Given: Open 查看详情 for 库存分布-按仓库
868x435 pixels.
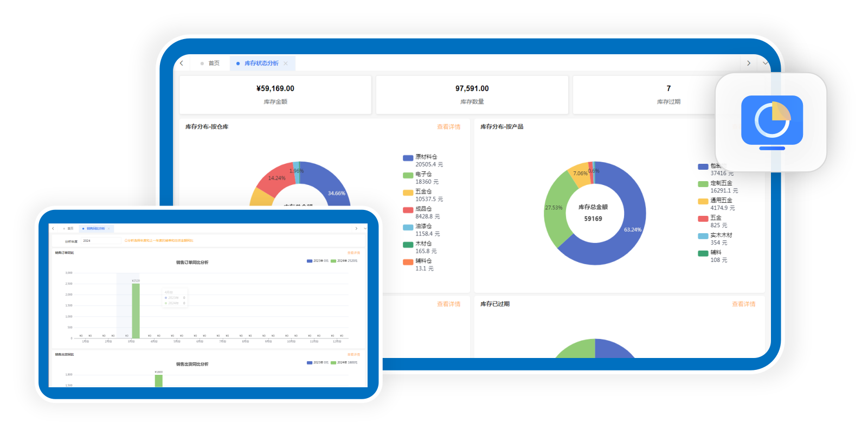Looking at the screenshot, I should click(448, 127).
